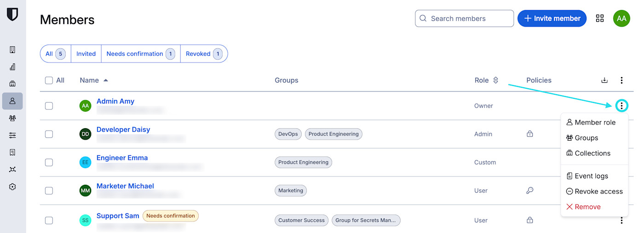Click the Bitwarden shield logo
This screenshot has height=233, width=644.
[12, 14]
